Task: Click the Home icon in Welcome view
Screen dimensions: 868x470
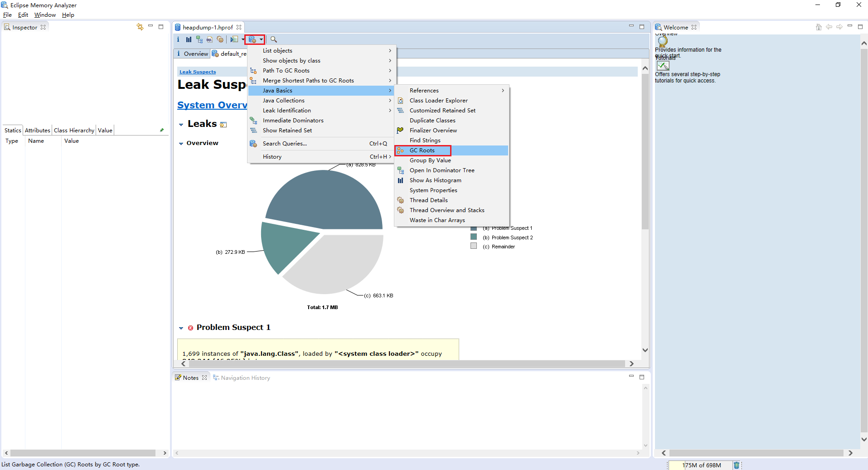Action: pyautogui.click(x=819, y=27)
